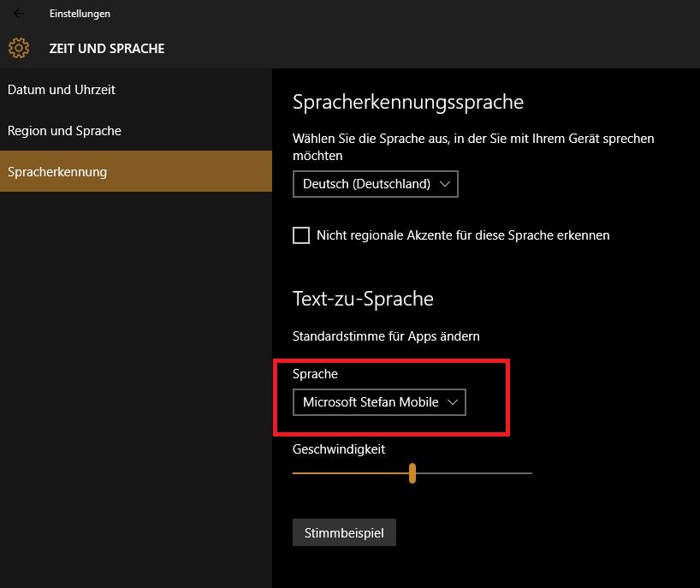Open Microsoft Stefan Mobile voice dropdown
Image resolution: width=700 pixels, height=588 pixels.
(x=379, y=402)
